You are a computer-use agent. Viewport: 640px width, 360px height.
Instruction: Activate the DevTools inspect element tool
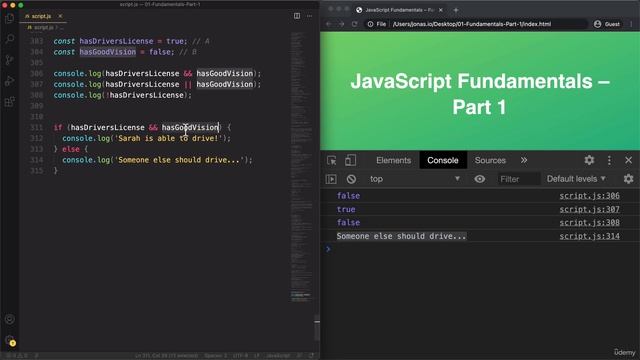[x=331, y=160]
